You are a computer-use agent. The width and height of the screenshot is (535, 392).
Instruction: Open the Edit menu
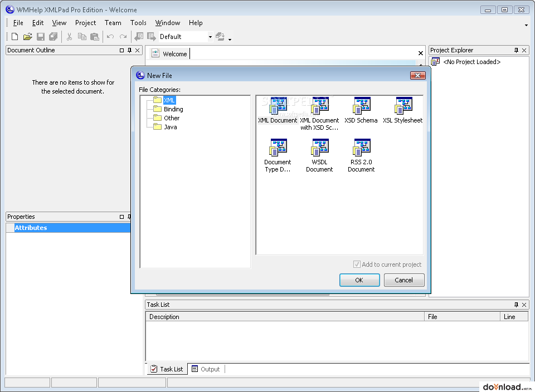click(38, 23)
